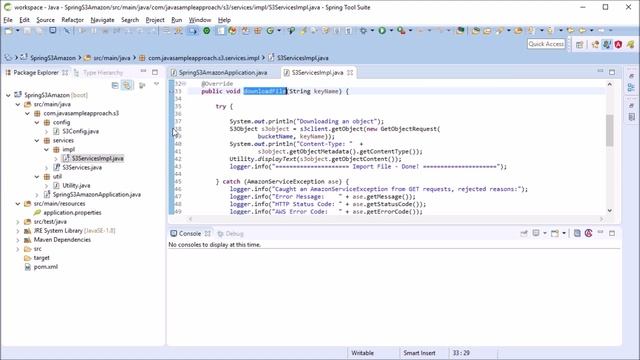640x360 pixels.
Task: Click the Open Task toolbar icon
Action: 487,31
